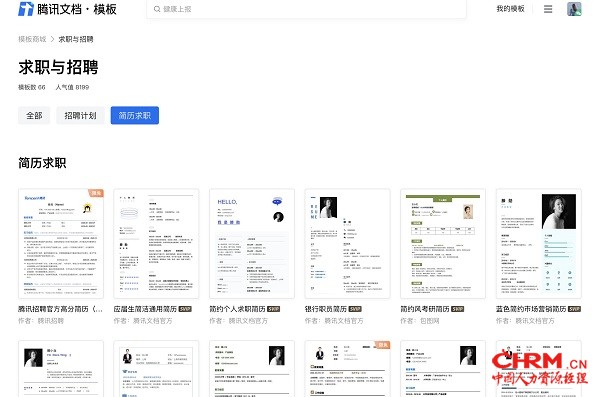This screenshot has height=397, width=600.
Task: Select the 简历求职 filter tab
Action: pos(135,115)
